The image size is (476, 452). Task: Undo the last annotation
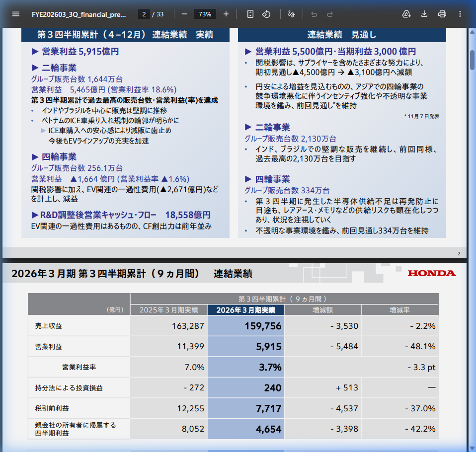click(314, 14)
